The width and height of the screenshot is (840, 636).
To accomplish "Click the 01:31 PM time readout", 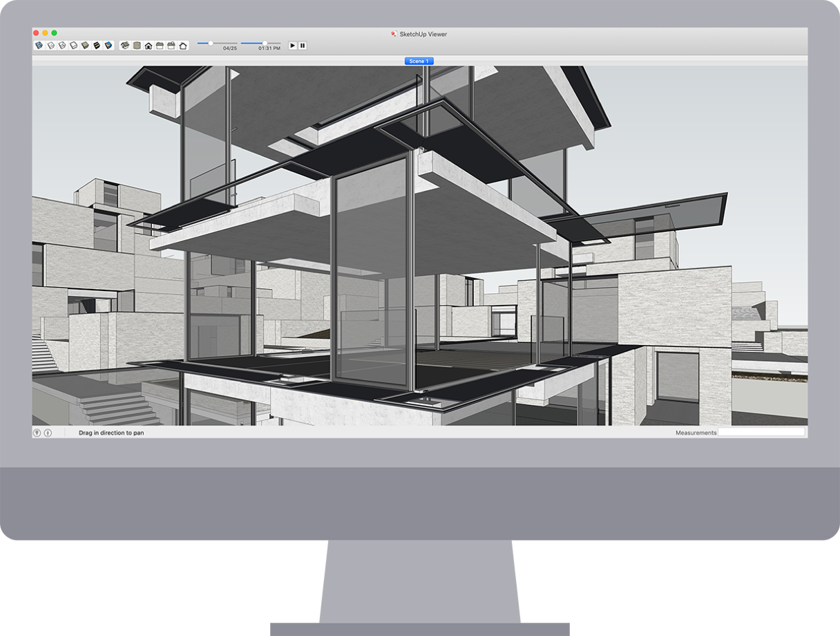I will click(x=269, y=48).
